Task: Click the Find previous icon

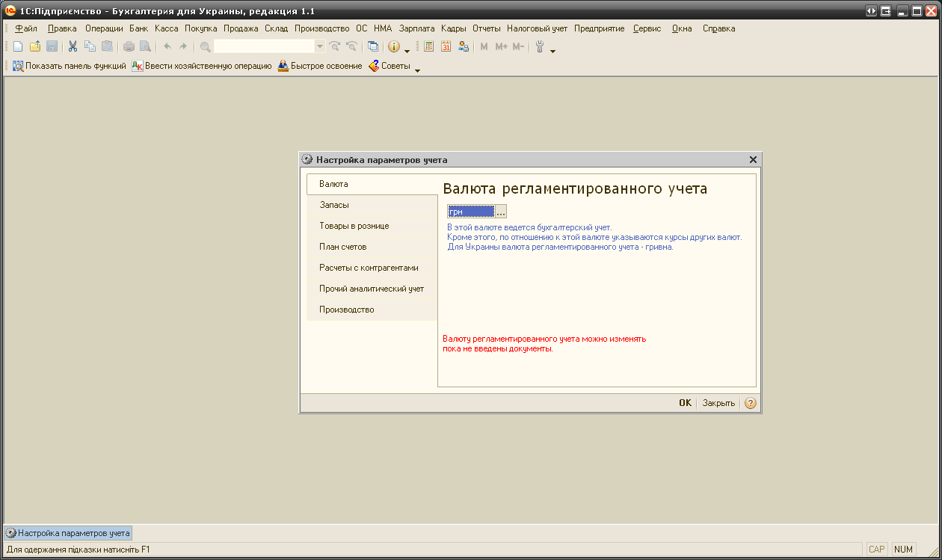Action: [x=352, y=46]
